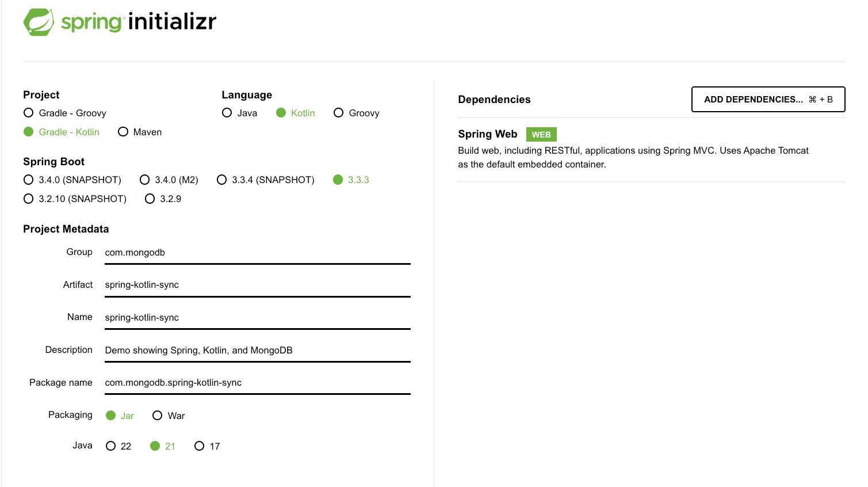Image resolution: width=868 pixels, height=487 pixels.
Task: Click the Group input field
Action: tap(257, 252)
